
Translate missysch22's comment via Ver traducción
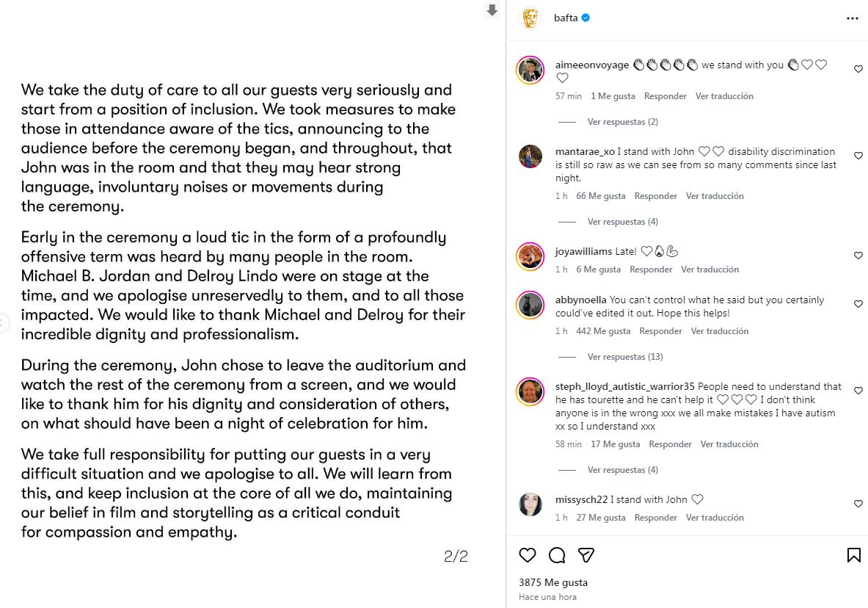715,518
